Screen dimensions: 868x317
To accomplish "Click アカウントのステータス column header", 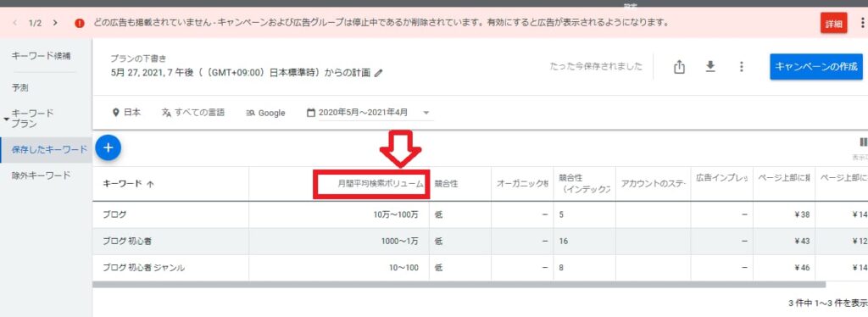I will click(x=654, y=184).
